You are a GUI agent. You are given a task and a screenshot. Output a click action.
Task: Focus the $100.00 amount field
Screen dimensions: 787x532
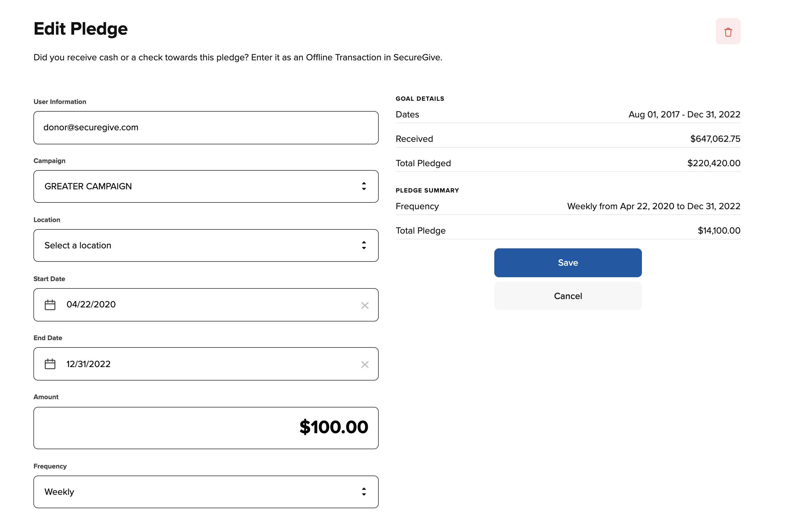(206, 428)
